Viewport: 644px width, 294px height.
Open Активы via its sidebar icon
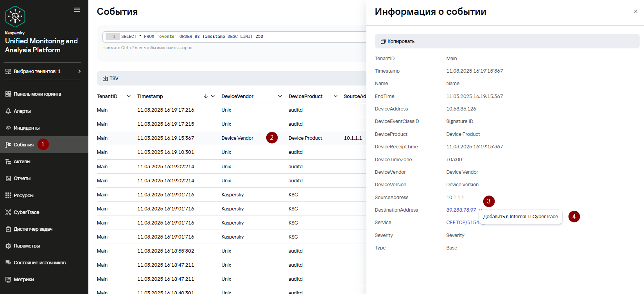8,162
